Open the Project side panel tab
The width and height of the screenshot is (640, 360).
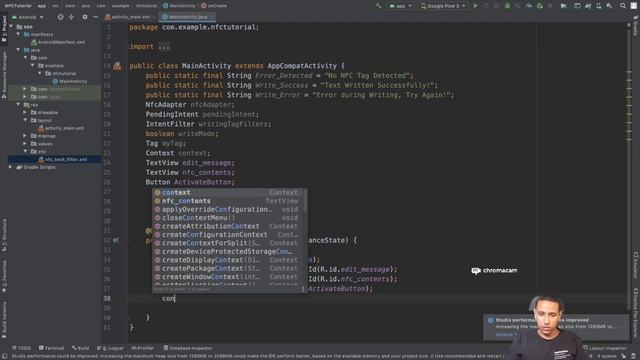point(4,29)
